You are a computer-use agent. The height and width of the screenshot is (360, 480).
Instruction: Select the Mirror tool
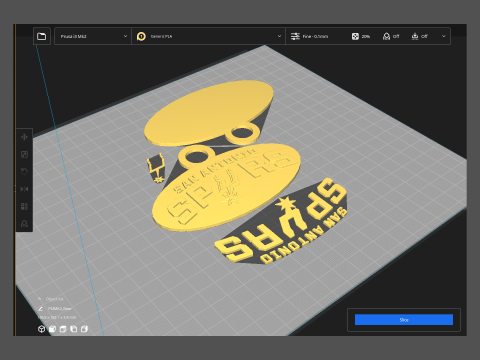click(24, 189)
